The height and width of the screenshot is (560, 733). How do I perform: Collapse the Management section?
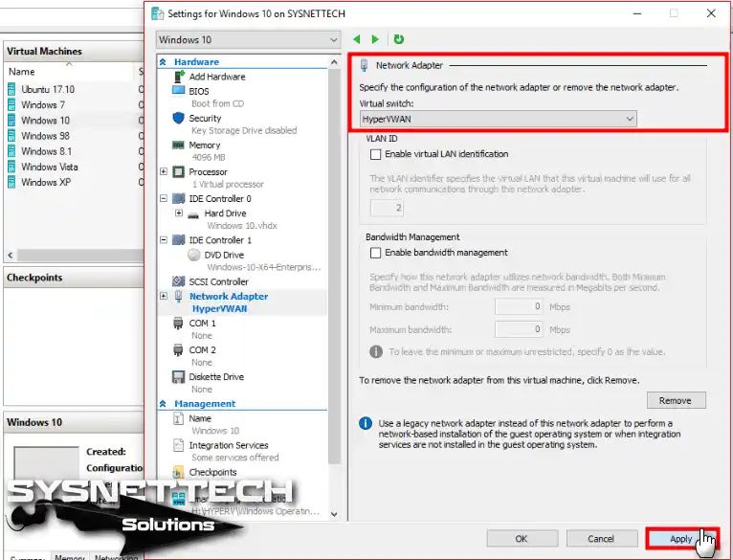pyautogui.click(x=163, y=403)
